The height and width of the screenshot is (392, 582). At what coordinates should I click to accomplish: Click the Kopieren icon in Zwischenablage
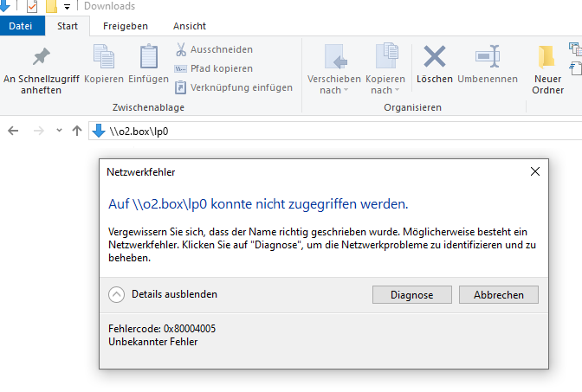(104, 57)
